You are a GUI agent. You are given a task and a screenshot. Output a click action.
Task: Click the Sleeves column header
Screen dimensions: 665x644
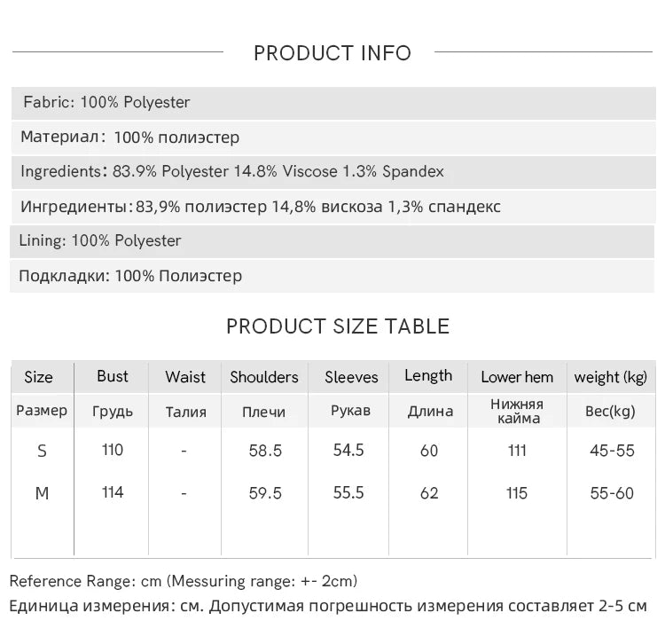click(x=351, y=377)
